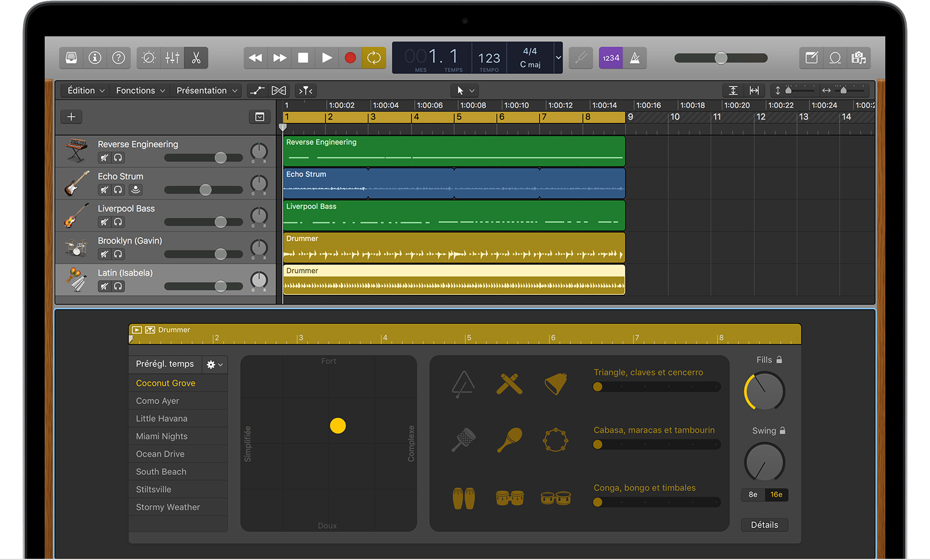
Task: Open the Smart Controls button
Action: click(x=148, y=58)
